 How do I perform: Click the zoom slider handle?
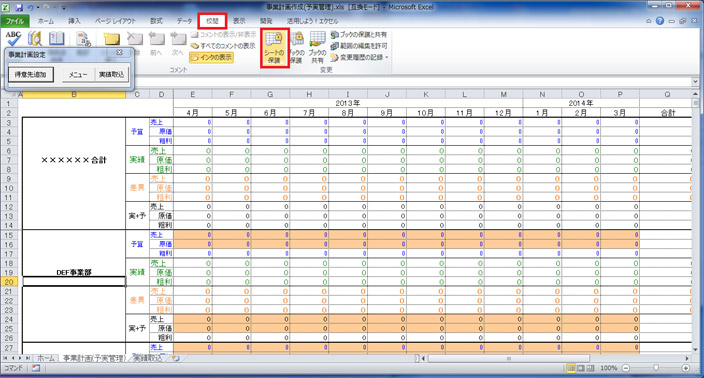coord(656,368)
